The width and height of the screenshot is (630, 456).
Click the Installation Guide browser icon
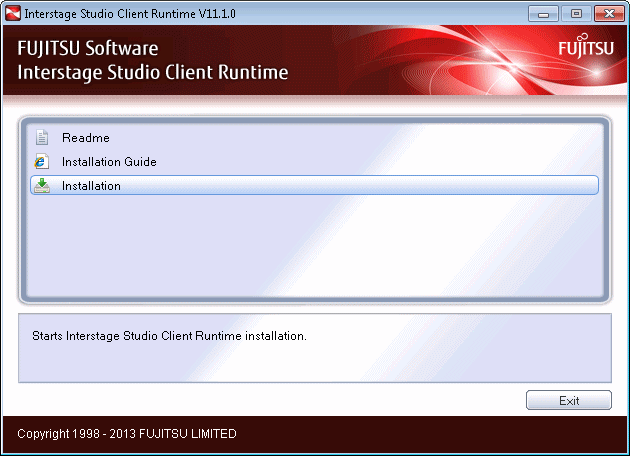(42, 162)
